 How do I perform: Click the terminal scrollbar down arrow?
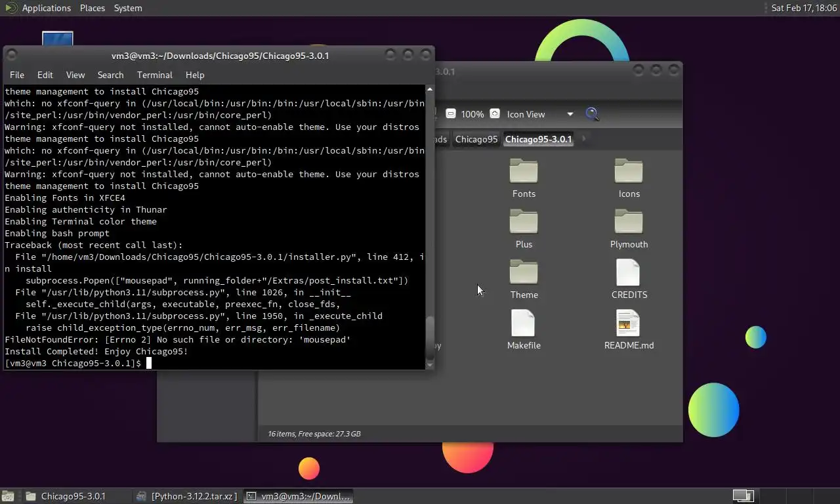click(x=430, y=364)
